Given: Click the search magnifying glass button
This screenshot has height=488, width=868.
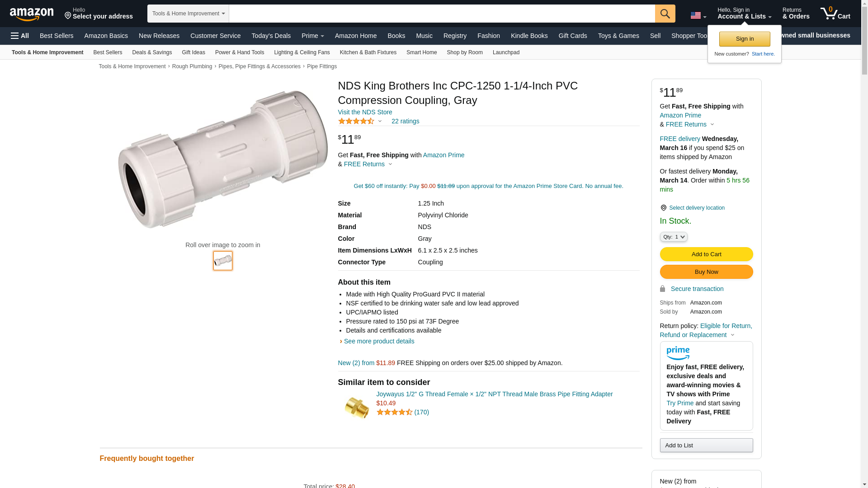Looking at the screenshot, I should coord(665,14).
